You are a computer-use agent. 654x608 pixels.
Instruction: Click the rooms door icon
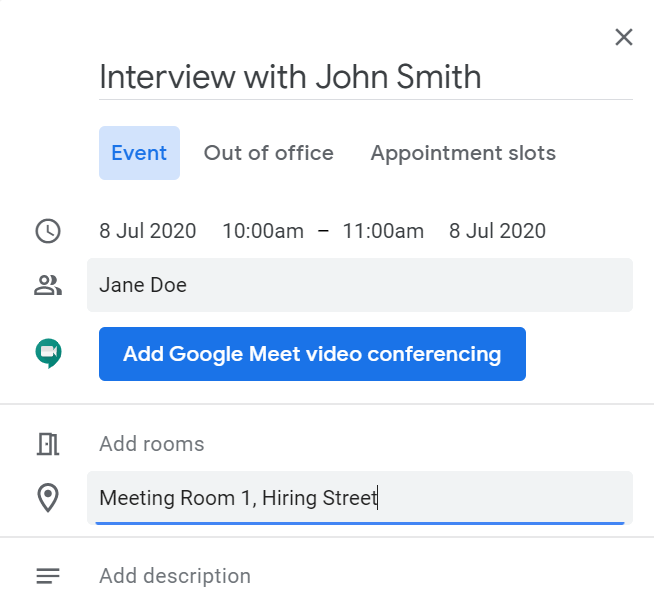click(48, 444)
